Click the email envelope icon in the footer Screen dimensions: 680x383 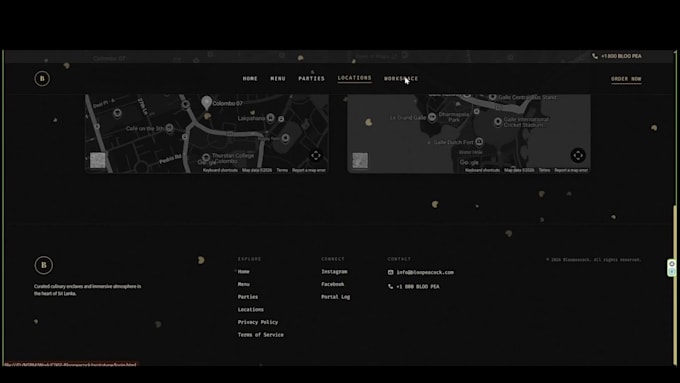[x=390, y=272]
